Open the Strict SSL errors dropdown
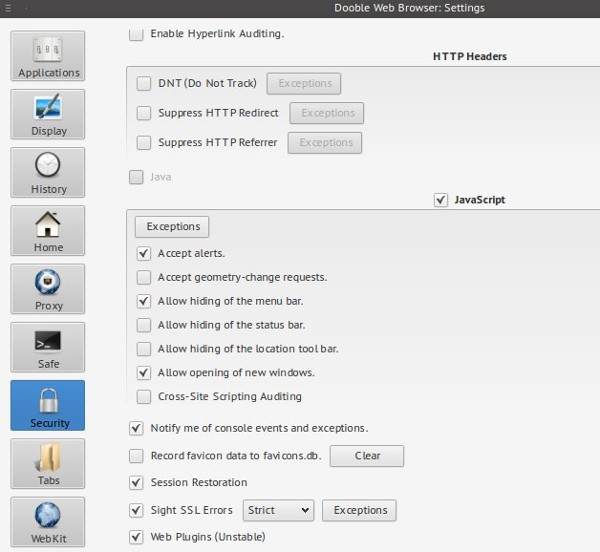The width and height of the screenshot is (600, 552). 278,510
